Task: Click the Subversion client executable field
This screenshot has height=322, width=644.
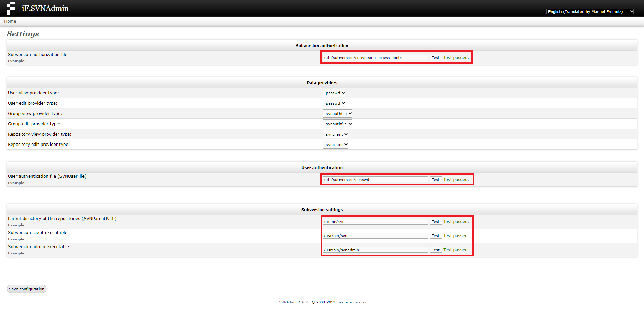Action: pos(375,236)
